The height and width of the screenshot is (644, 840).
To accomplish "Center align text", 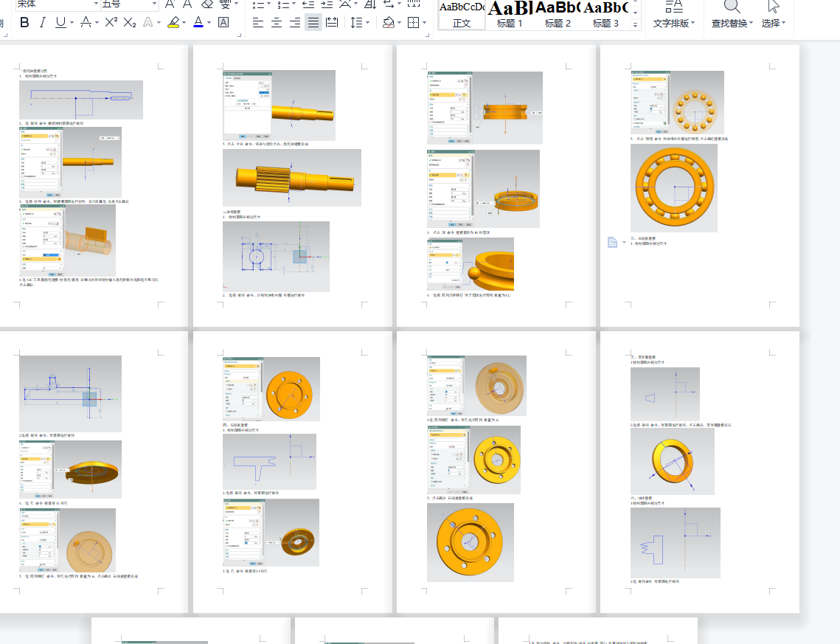I will 277,23.
